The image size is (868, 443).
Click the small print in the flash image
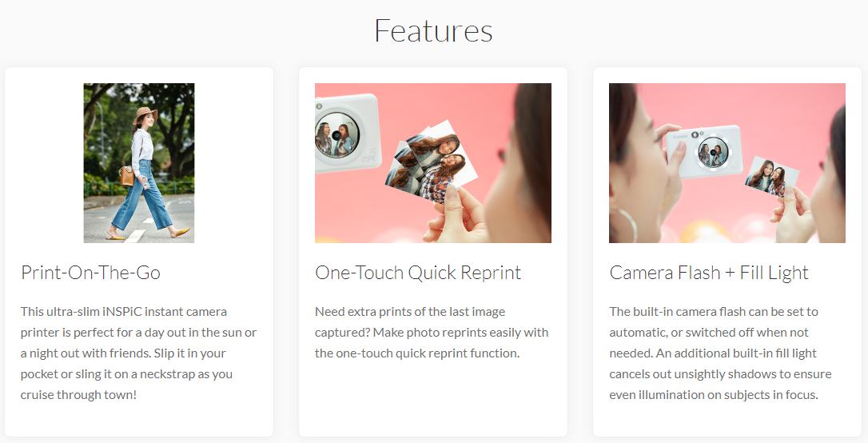pos(772,177)
